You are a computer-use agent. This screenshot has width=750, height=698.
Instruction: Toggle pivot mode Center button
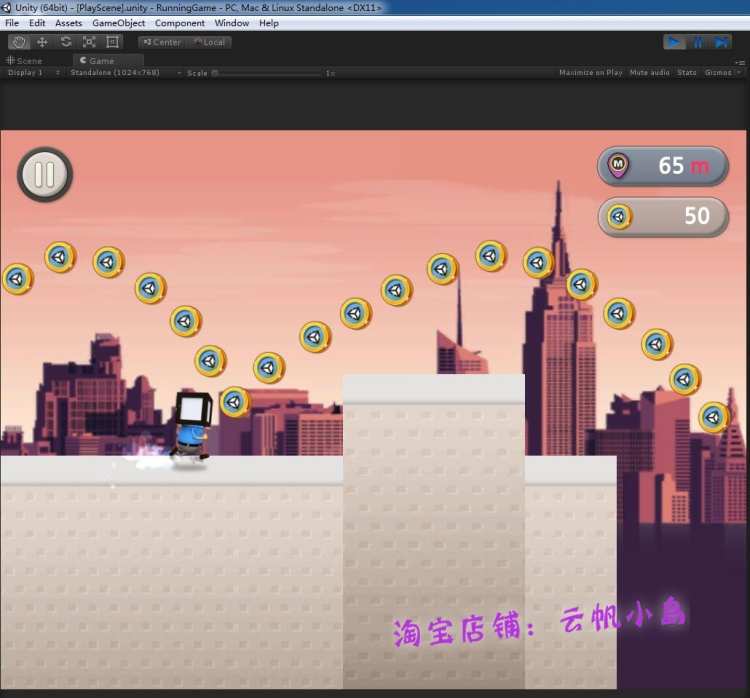pos(162,42)
